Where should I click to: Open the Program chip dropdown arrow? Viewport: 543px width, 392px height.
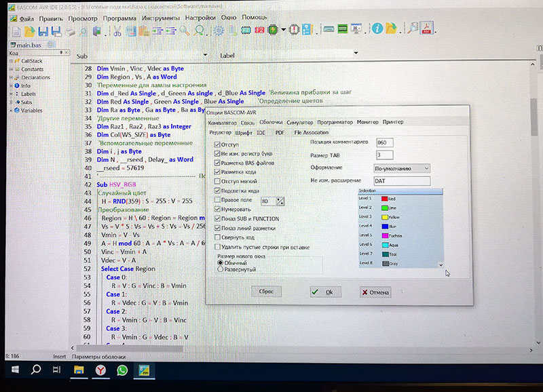(x=283, y=30)
